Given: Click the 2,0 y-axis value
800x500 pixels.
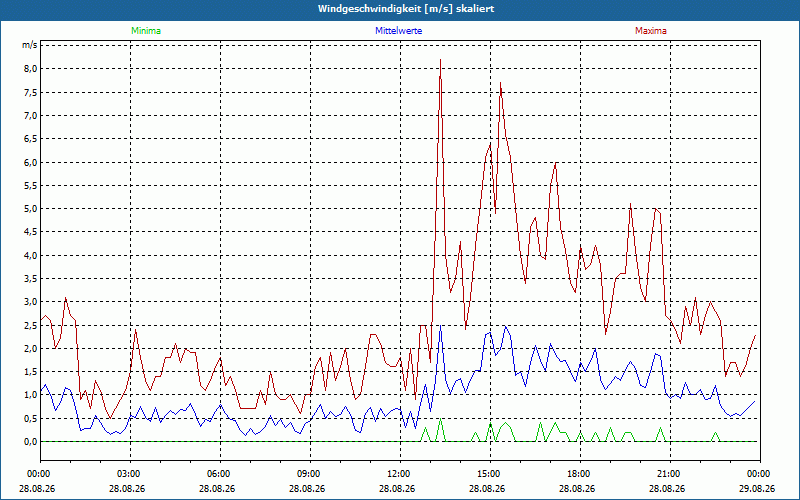Looking at the screenshot, I should [x=31, y=348].
